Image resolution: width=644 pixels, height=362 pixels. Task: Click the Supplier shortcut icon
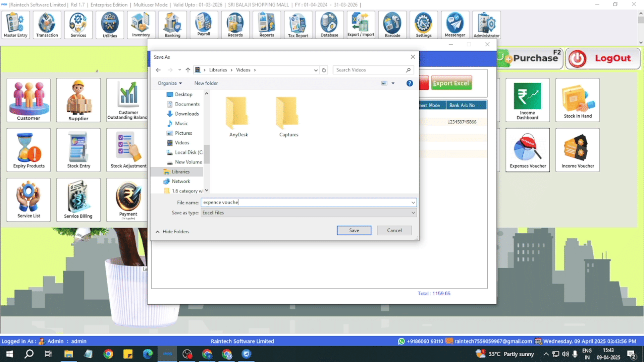coord(78,100)
